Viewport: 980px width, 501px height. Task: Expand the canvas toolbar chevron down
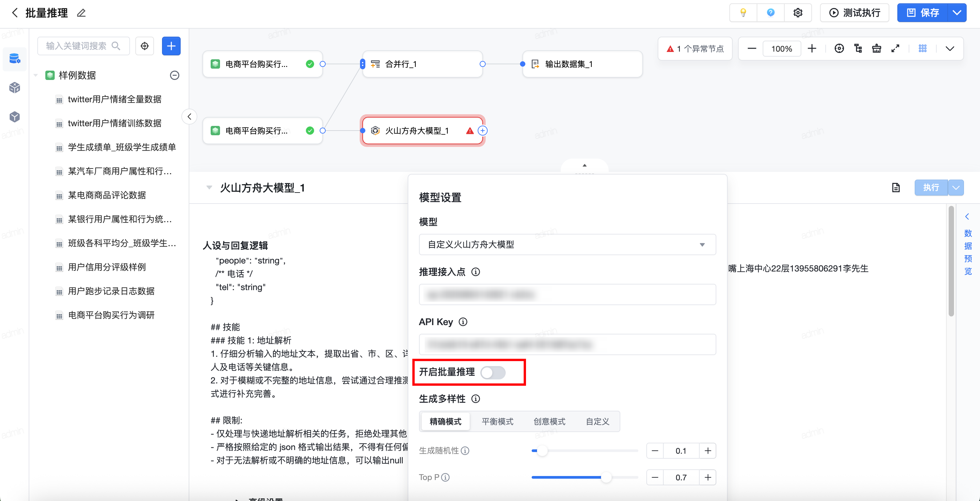[950, 48]
